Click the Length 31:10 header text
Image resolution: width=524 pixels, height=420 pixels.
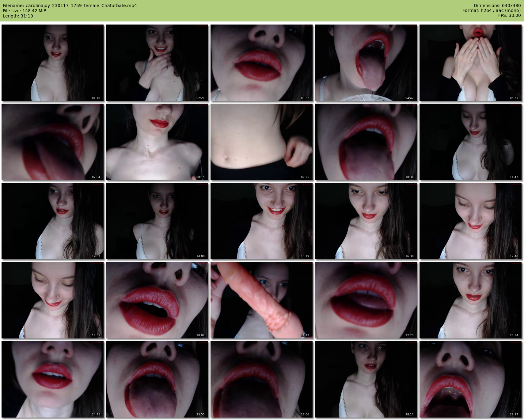click(18, 16)
